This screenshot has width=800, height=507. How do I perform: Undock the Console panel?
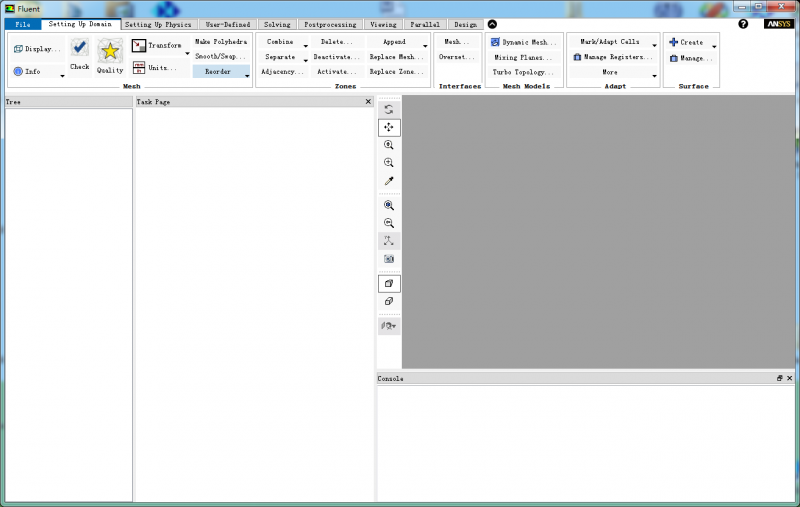click(x=779, y=378)
